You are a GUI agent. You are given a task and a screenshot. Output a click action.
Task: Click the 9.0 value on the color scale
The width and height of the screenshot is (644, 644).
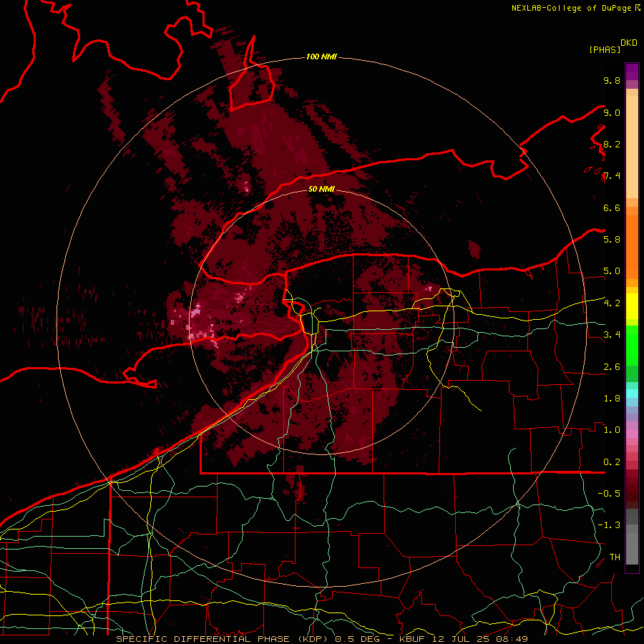tap(612, 112)
